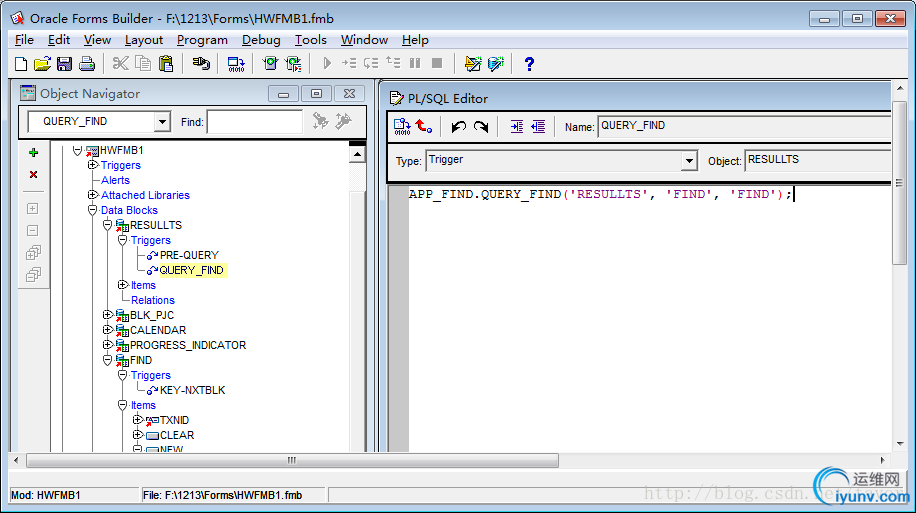Screen dimensions: 916x513
Task: Click the red Delete X icon in Navigator
Action: click(x=33, y=175)
